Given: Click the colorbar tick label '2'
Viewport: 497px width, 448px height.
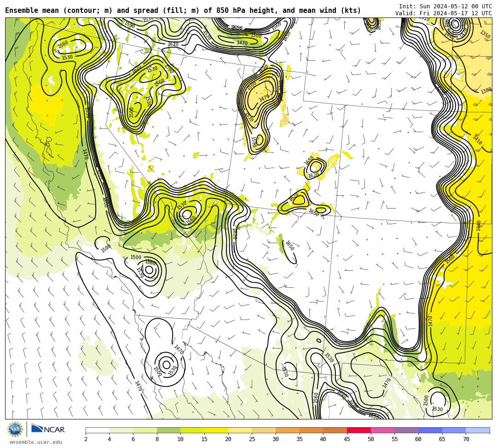Looking at the screenshot, I should pyautogui.click(x=86, y=439).
